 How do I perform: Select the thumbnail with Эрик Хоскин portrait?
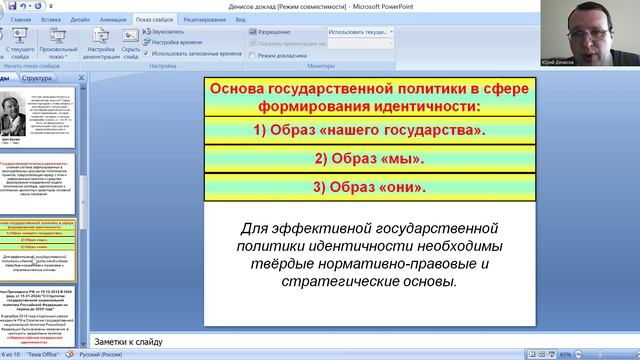point(37,118)
